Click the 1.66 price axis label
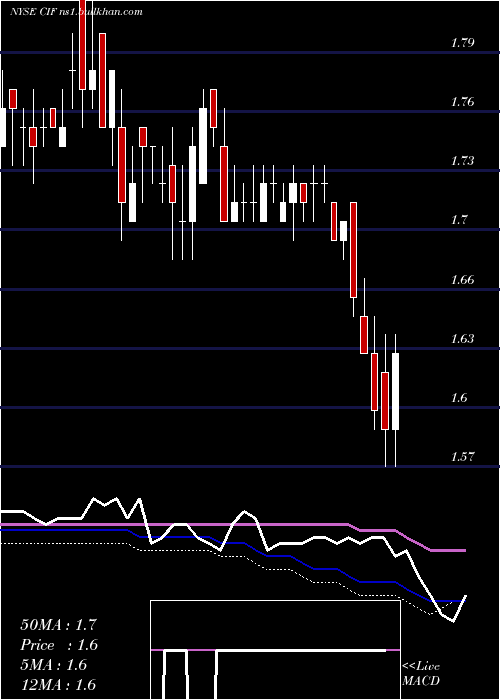The image size is (500, 700). pyautogui.click(x=462, y=280)
